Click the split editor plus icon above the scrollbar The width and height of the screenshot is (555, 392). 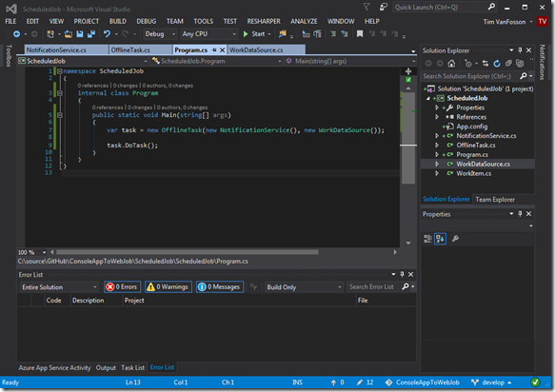(x=408, y=71)
